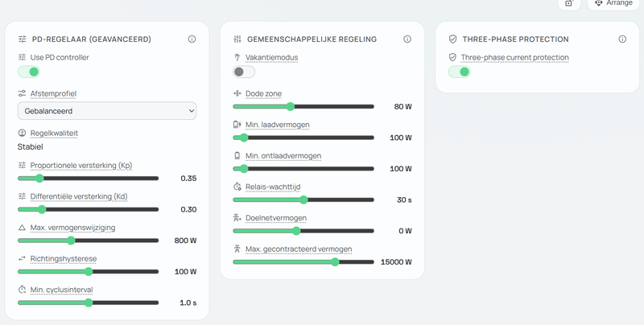Click the Three-phase current protection label
The height and width of the screenshot is (325, 644).
pos(514,57)
